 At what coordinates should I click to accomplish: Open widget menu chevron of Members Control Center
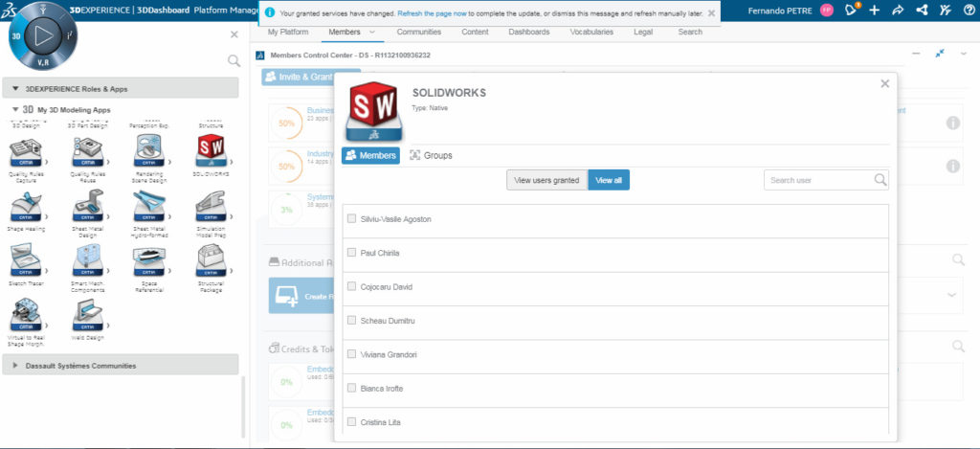coord(963,54)
